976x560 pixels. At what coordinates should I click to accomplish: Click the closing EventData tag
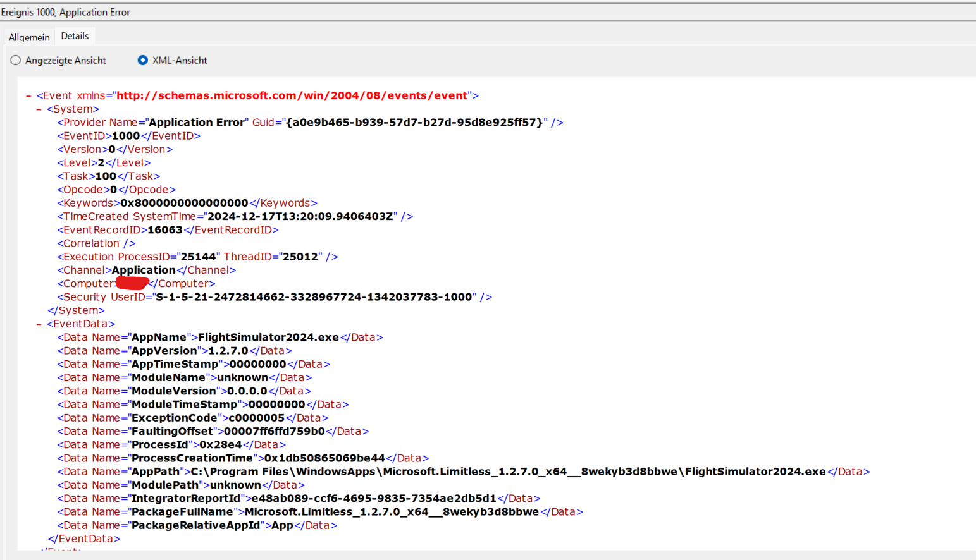[84, 539]
